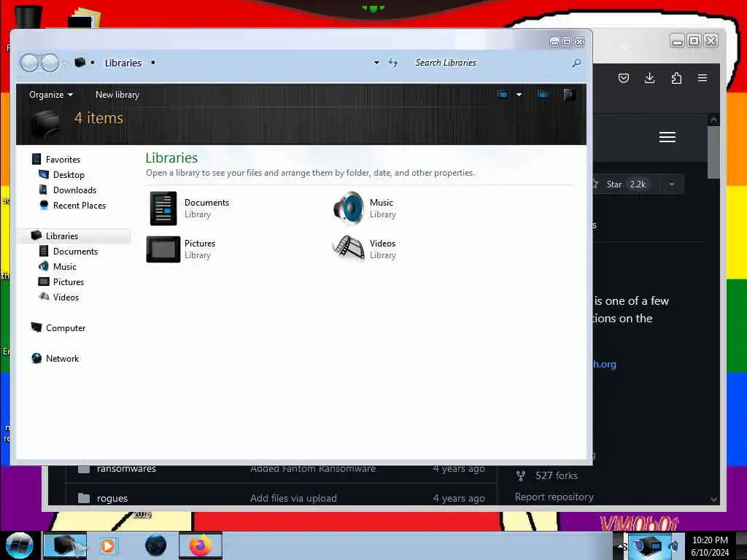Open the 527 forks link
The width and height of the screenshot is (747, 560).
[556, 475]
